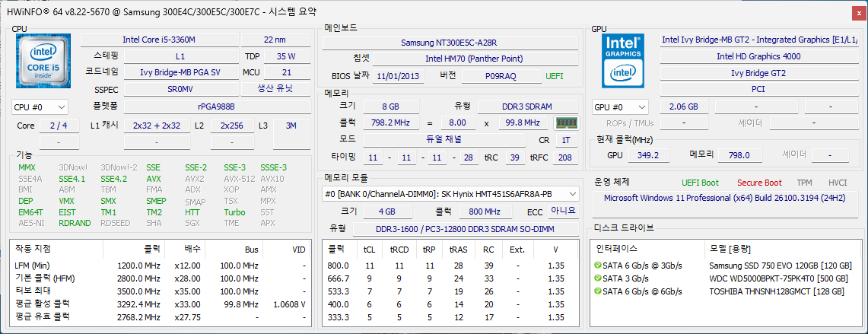
Task: Select the TOSHIBA THNSNH128GMCT drive row
Action: pyautogui.click(x=725, y=291)
